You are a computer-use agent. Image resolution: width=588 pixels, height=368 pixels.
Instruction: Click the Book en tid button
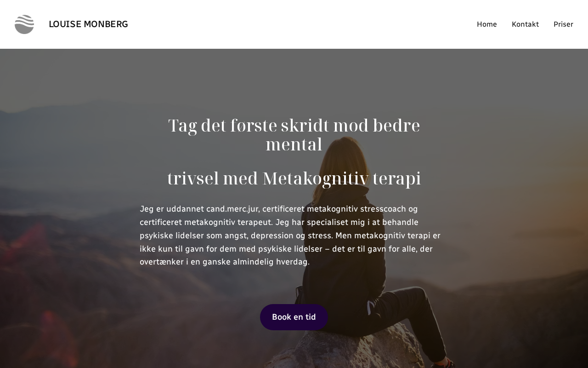(x=294, y=317)
